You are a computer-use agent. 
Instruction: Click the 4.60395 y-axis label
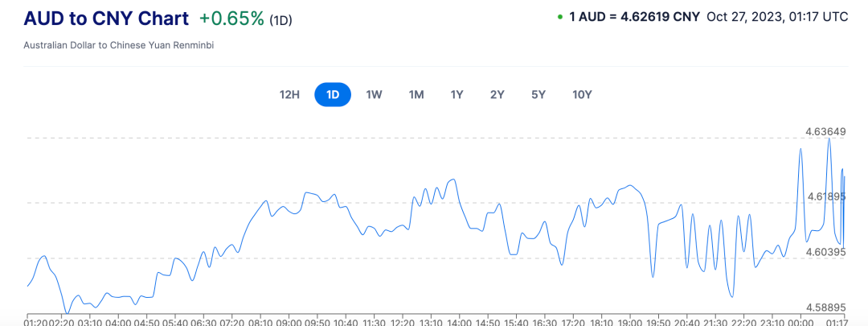pos(826,252)
